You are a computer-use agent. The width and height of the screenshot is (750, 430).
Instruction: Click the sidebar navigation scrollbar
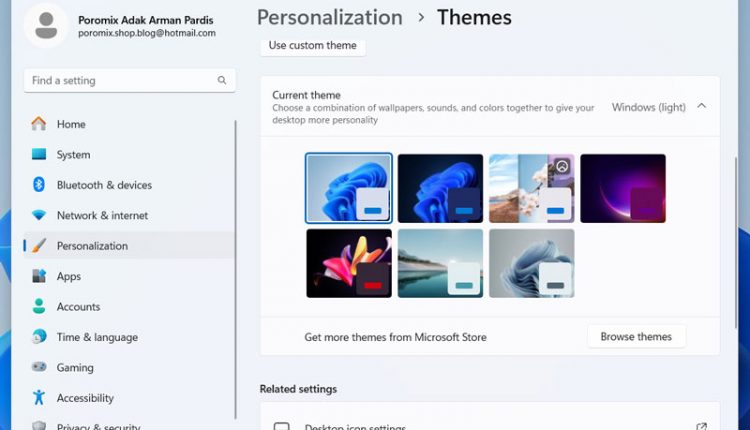click(x=235, y=269)
